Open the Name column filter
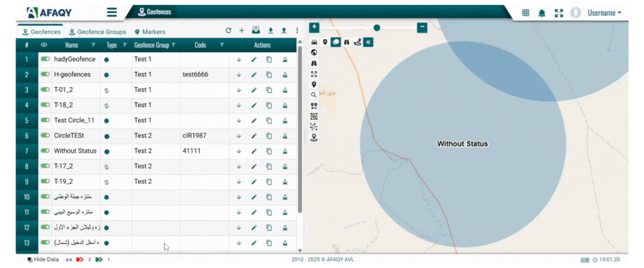 coord(94,45)
